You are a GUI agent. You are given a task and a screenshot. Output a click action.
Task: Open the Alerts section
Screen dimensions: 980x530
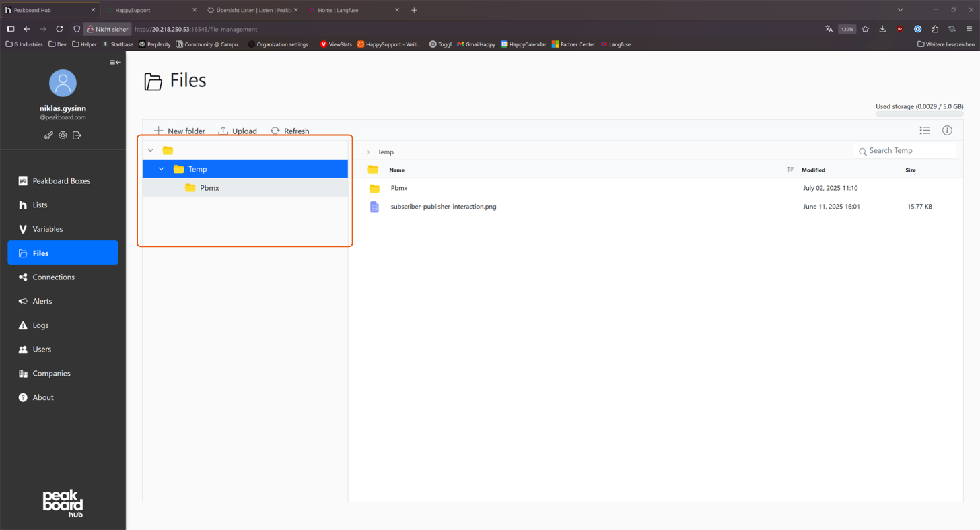pos(42,301)
